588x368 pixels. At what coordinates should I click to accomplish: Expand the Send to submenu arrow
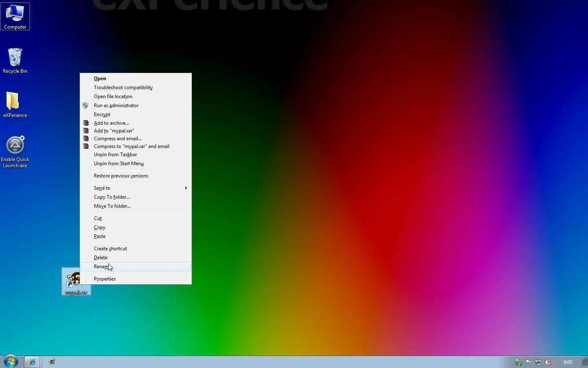(186, 188)
